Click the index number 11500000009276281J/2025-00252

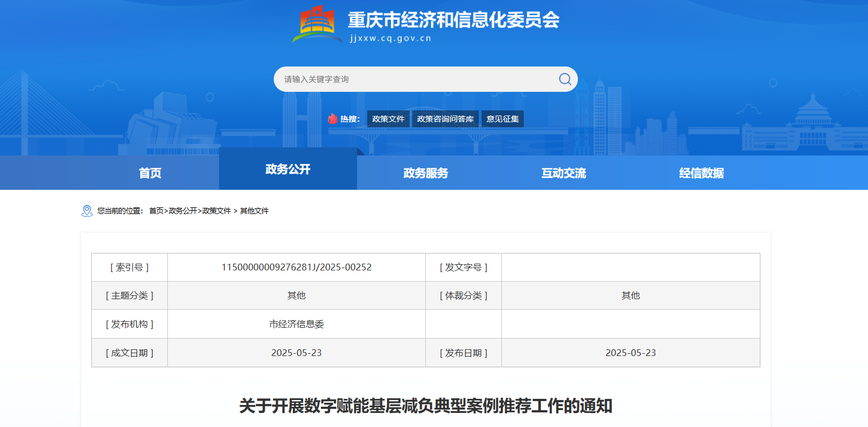click(296, 267)
